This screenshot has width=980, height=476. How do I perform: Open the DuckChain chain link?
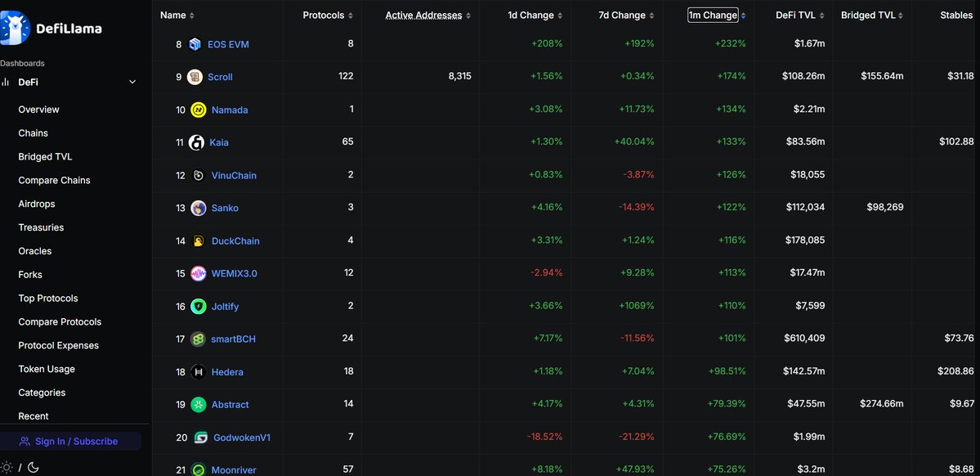[x=235, y=240]
